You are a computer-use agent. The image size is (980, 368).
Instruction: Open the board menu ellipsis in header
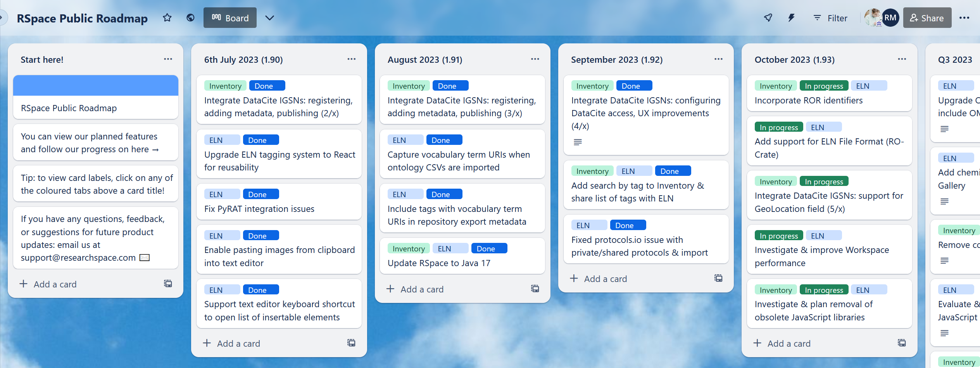click(964, 18)
